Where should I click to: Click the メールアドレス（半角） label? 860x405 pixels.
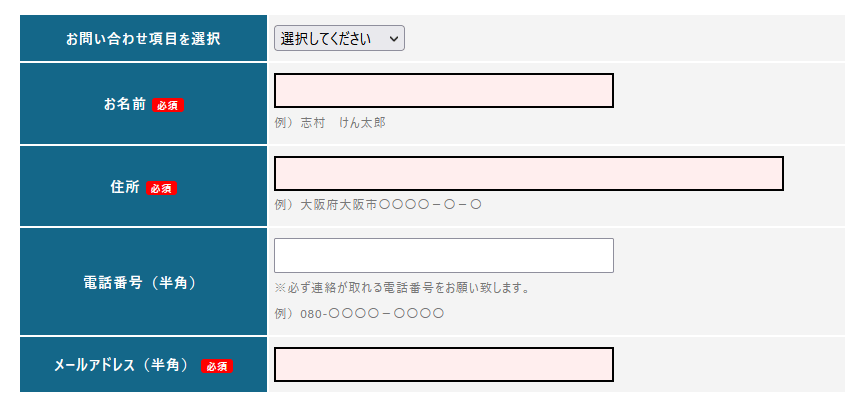(x=122, y=366)
